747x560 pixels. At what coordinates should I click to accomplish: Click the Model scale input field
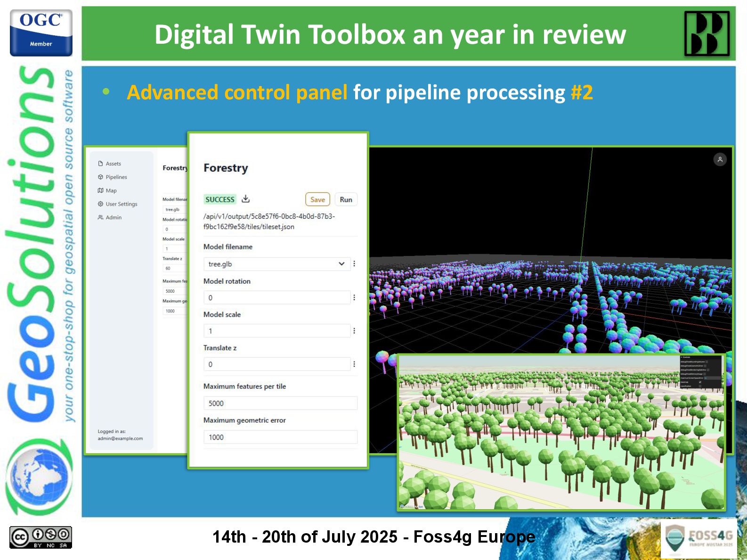277,331
